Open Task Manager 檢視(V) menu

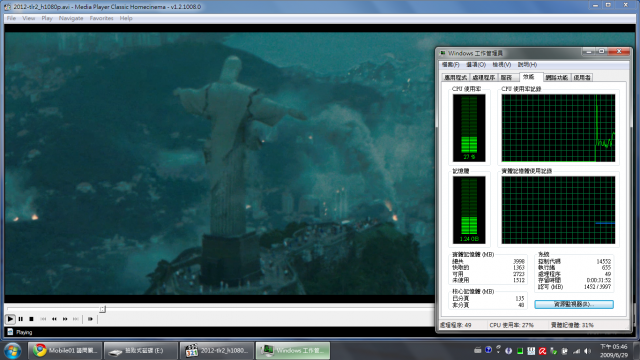[x=502, y=64]
